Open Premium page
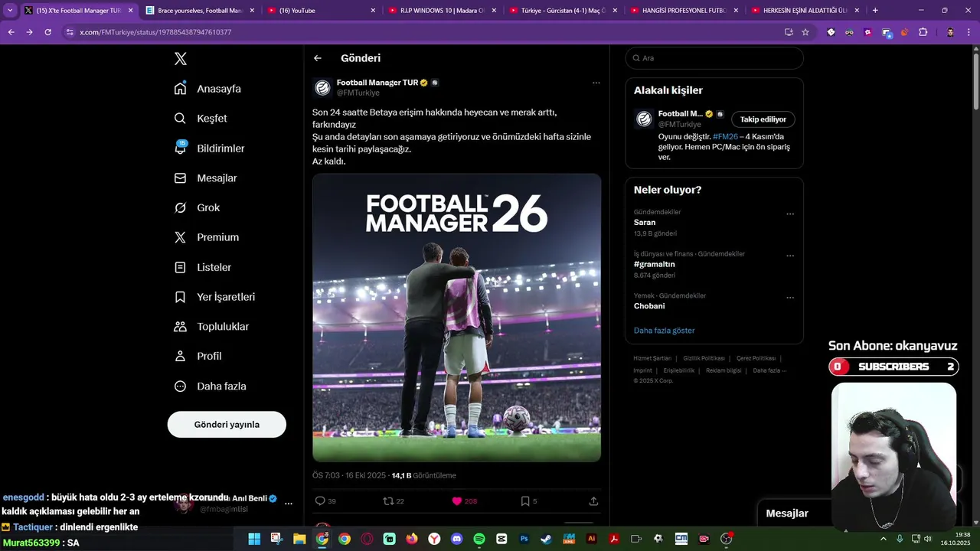980x551 pixels. coord(206,237)
